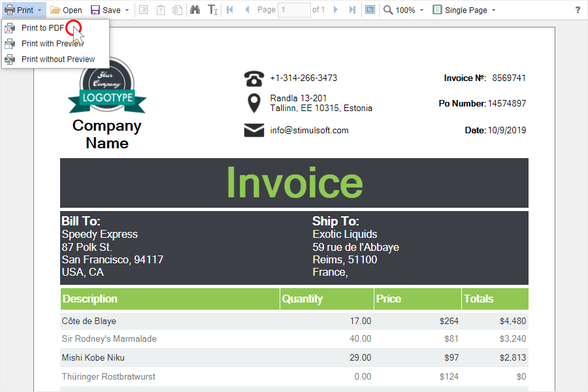Open Single Page view mode dropdown

point(464,10)
